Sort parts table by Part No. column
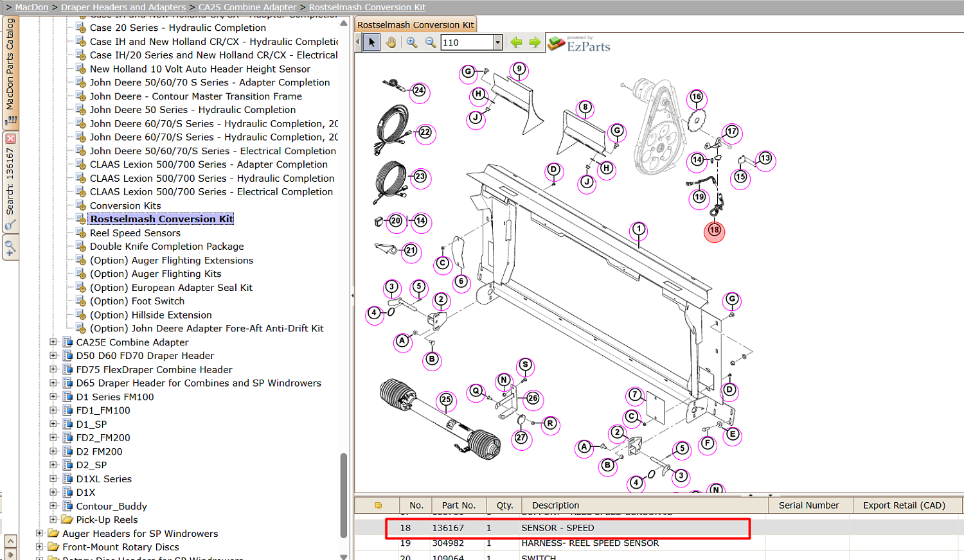The image size is (964, 560). [459, 505]
